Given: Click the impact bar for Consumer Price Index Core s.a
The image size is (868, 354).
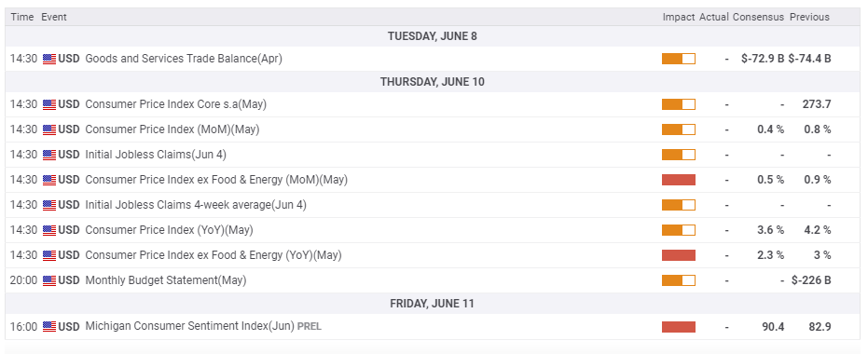Looking at the screenshot, I should 679,104.
